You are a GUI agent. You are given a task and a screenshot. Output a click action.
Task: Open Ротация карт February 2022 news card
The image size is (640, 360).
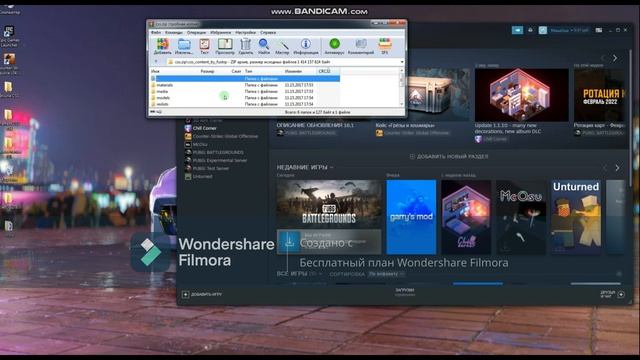(599, 95)
